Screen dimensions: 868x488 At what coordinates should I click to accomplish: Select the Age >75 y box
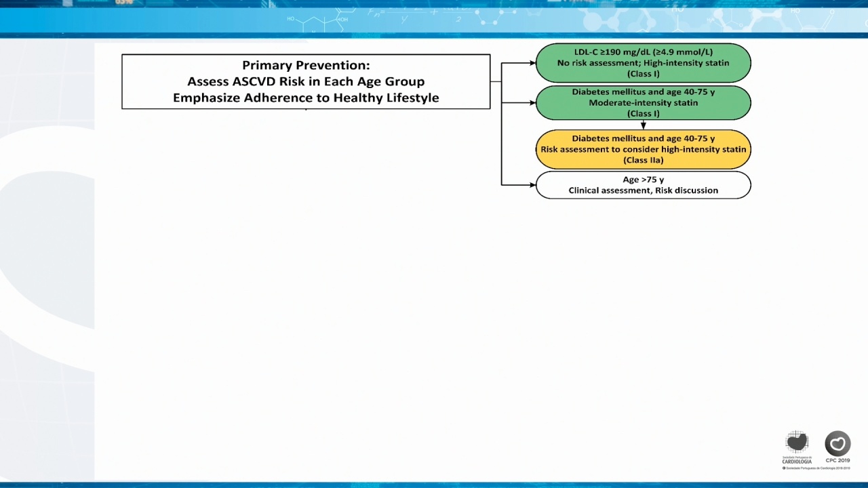643,185
